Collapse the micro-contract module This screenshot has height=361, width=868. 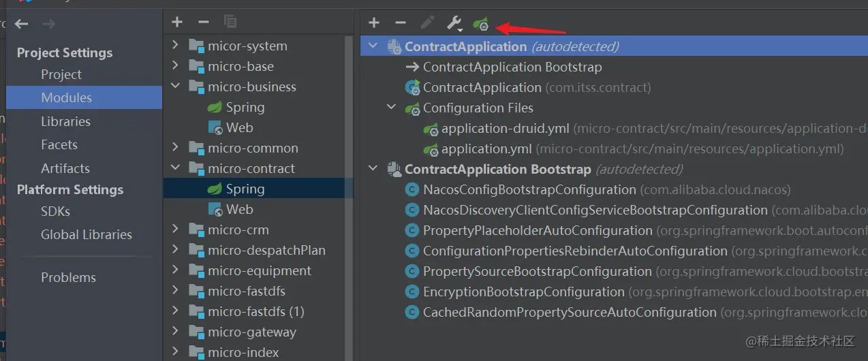[x=176, y=168]
